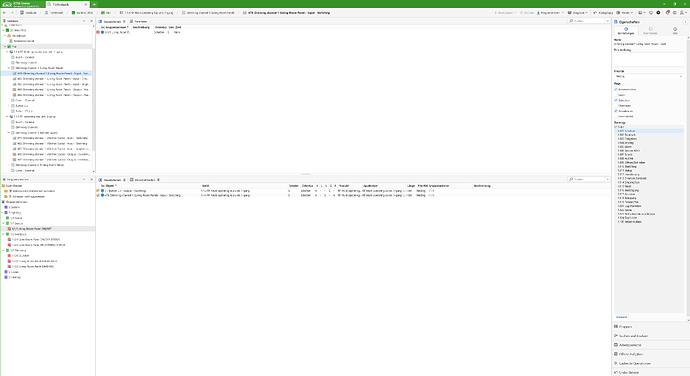Click the Löschen red X toolbar button

point(527,13)
